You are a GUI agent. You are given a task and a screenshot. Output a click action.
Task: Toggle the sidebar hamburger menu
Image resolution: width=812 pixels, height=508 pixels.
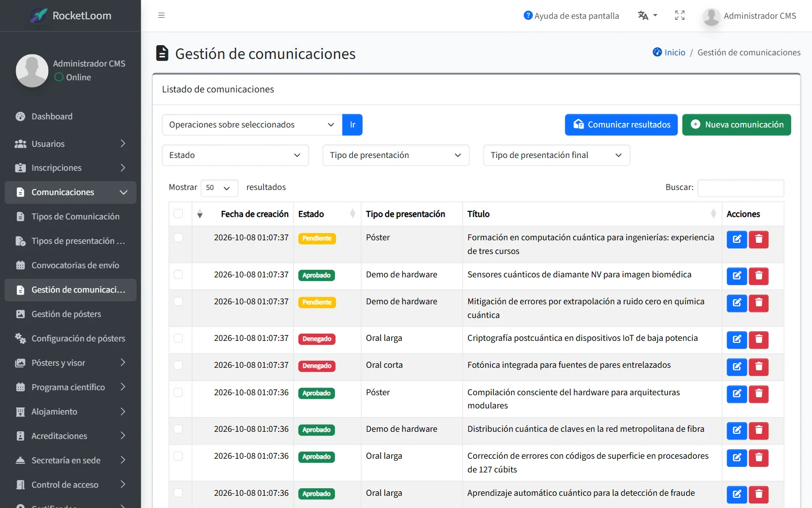click(x=161, y=15)
